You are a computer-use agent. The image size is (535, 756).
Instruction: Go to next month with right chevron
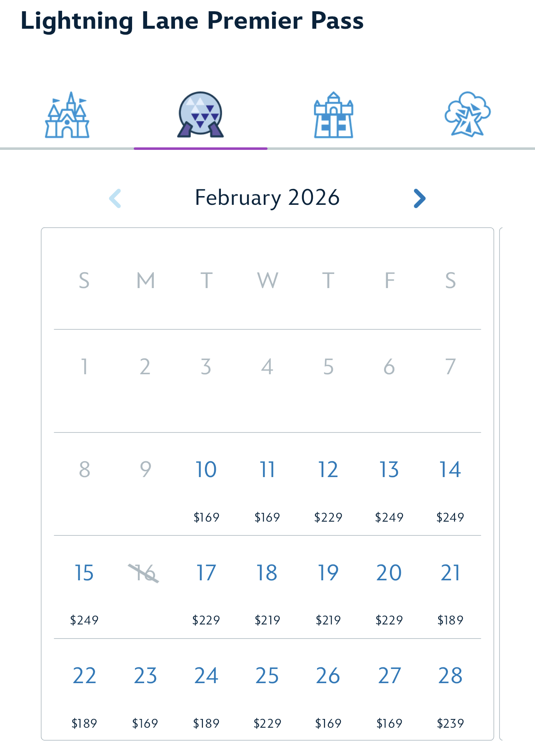click(419, 198)
